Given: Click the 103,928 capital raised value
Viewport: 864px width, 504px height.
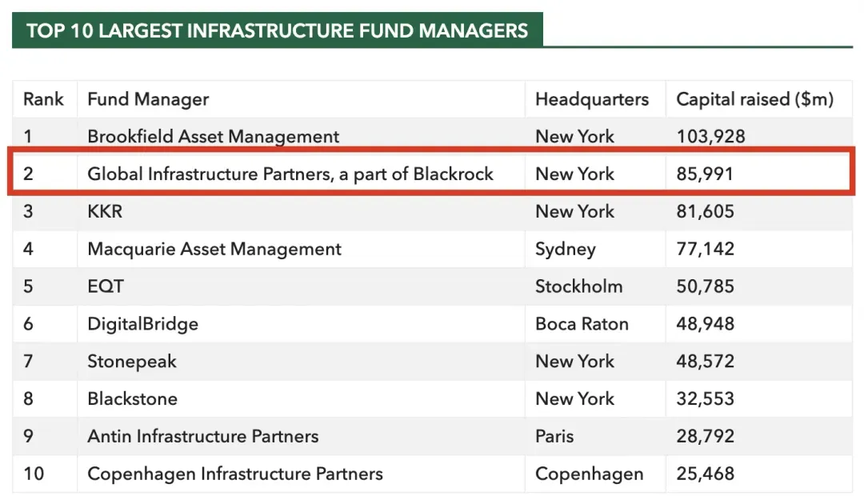Looking at the screenshot, I should pos(710,137).
